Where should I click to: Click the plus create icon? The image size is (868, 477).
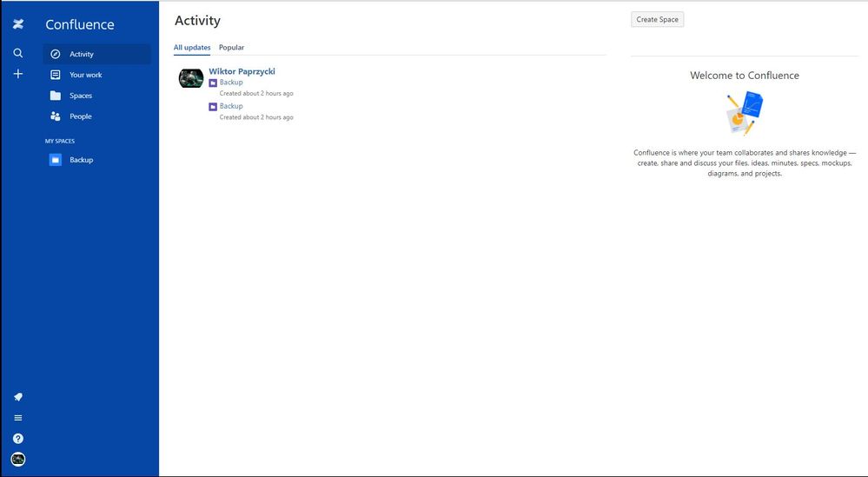(18, 74)
